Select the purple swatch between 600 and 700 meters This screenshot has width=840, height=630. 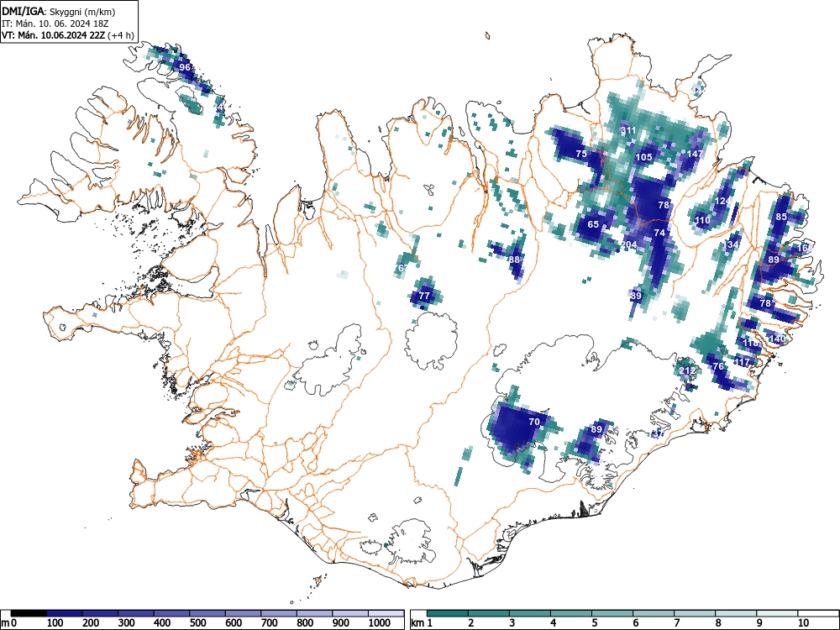(x=244, y=613)
